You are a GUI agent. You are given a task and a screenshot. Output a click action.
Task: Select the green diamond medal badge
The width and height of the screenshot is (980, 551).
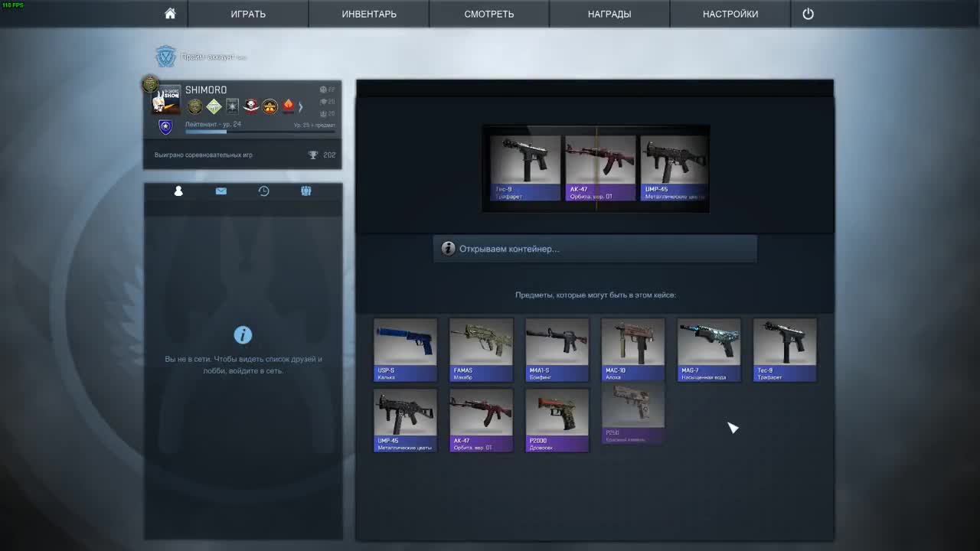(214, 106)
